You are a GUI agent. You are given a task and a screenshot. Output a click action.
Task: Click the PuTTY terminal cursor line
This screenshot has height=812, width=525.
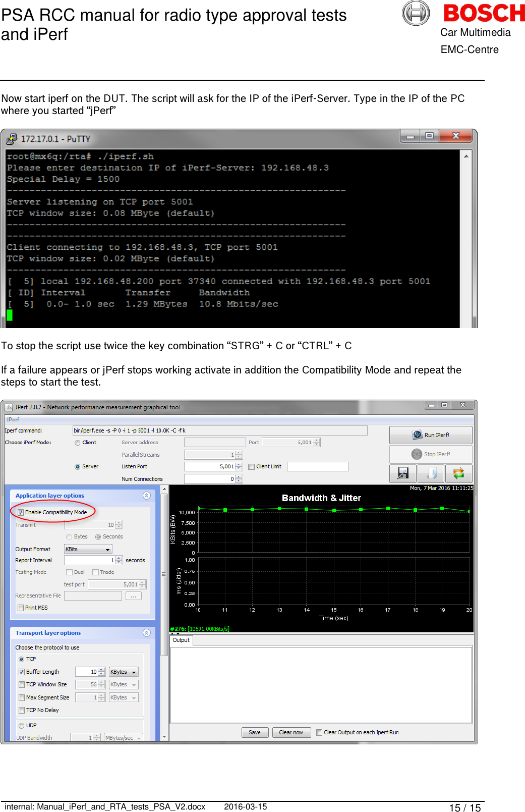[x=10, y=315]
